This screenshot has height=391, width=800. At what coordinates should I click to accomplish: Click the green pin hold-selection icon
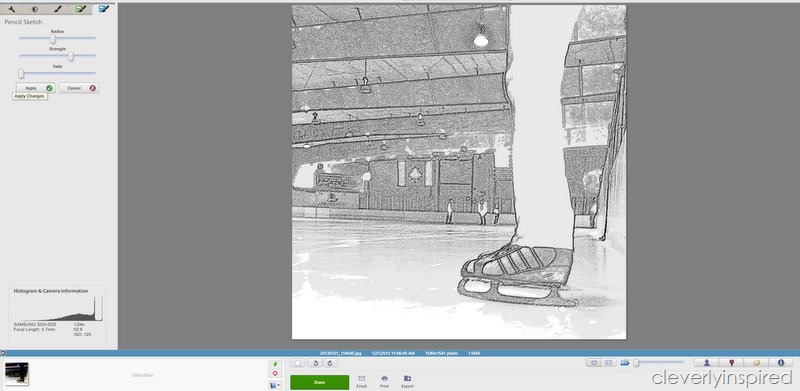click(x=275, y=364)
